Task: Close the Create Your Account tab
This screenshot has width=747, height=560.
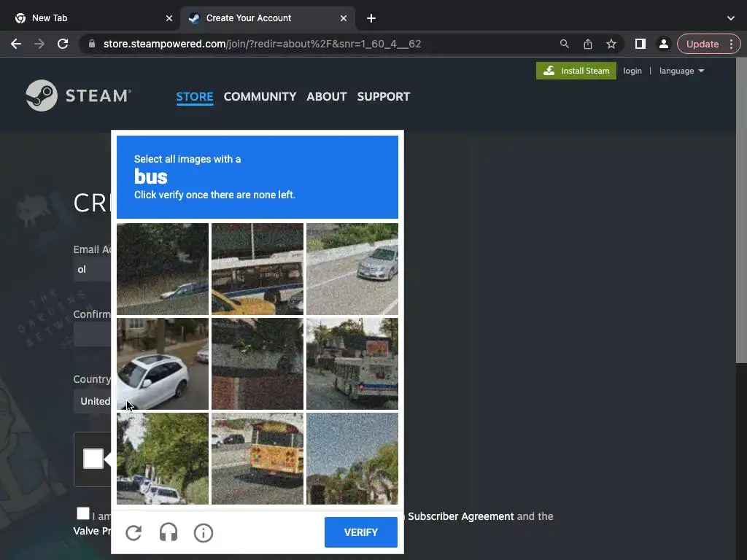Action: [x=344, y=18]
